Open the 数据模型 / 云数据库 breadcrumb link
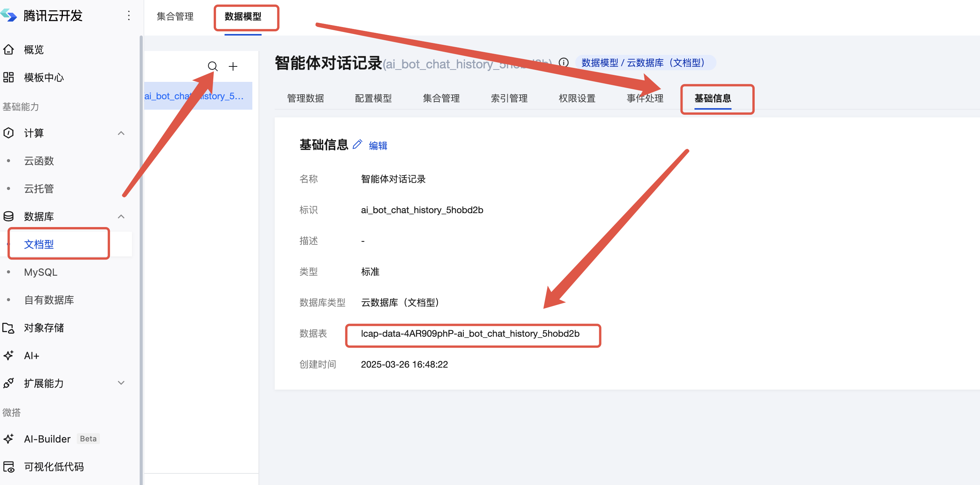 pyautogui.click(x=643, y=62)
